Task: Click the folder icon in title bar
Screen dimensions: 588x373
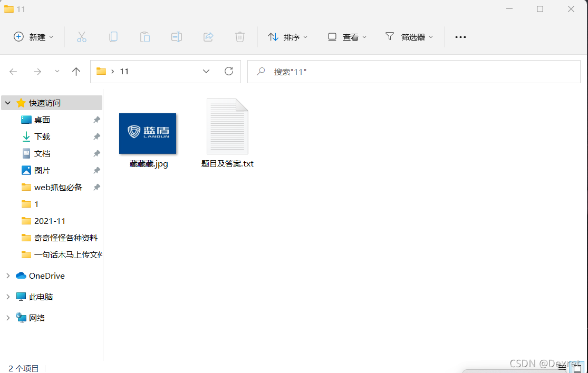Action: pos(9,8)
